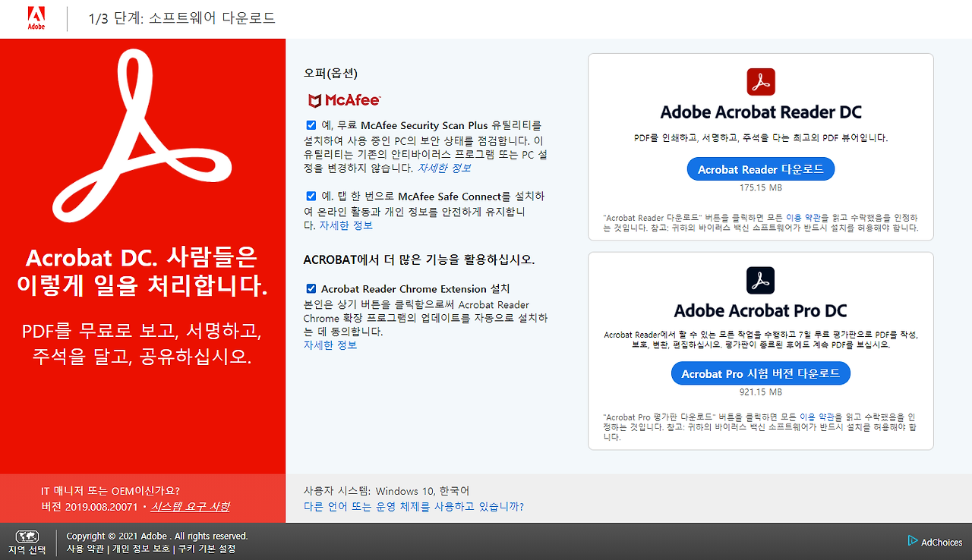Image resolution: width=972 pixels, height=560 pixels.
Task: Click the Adobe Acrobat Reader DC heading
Action: (760, 112)
